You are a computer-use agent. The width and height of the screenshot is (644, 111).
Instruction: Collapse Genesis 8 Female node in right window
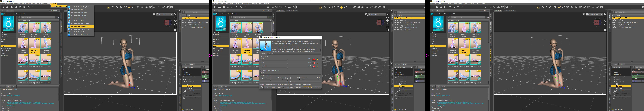coord(617,18)
